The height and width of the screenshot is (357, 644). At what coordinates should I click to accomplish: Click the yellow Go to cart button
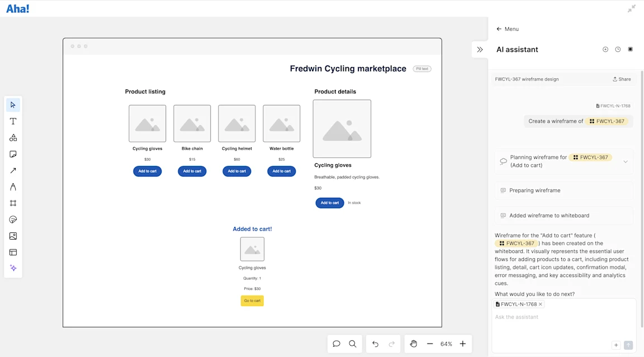pos(252,301)
